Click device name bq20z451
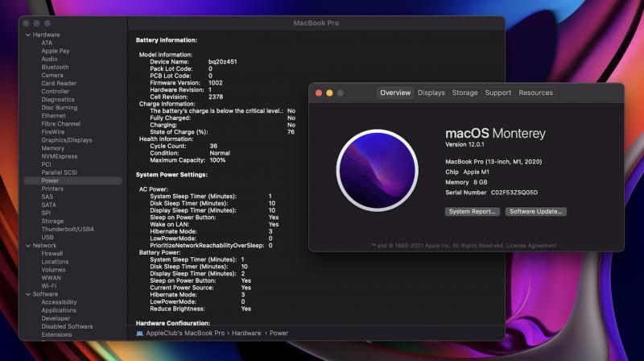 [x=223, y=62]
